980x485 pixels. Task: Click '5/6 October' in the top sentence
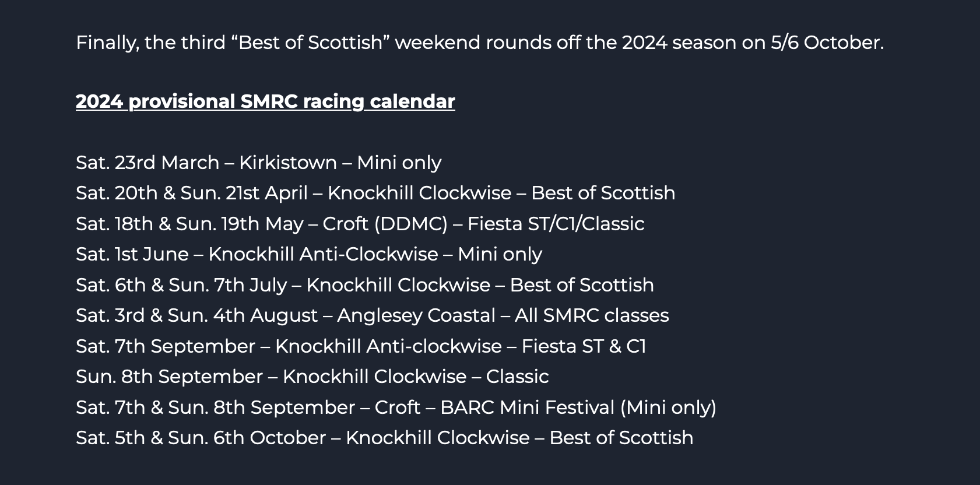[x=827, y=43]
